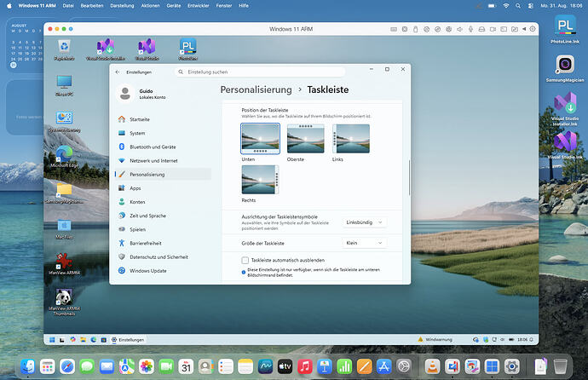588x380 pixels.
Task: Click the back arrow in Einstellungen
Action: tap(118, 72)
